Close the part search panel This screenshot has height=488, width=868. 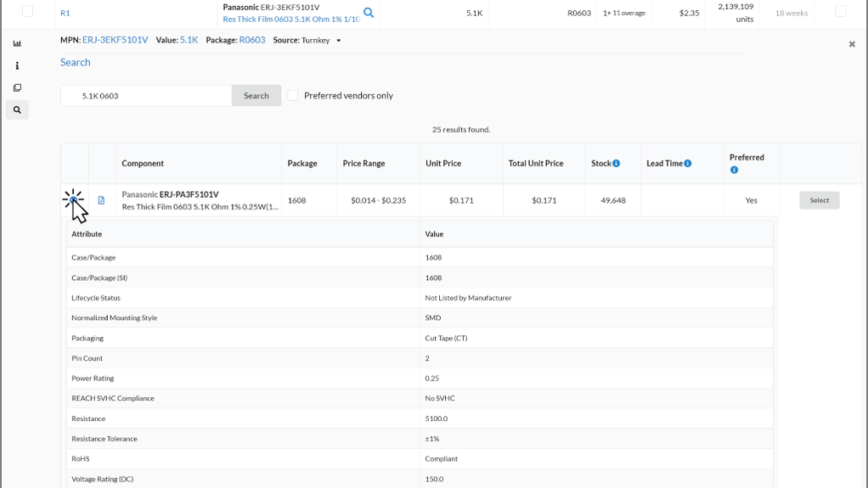click(x=852, y=44)
